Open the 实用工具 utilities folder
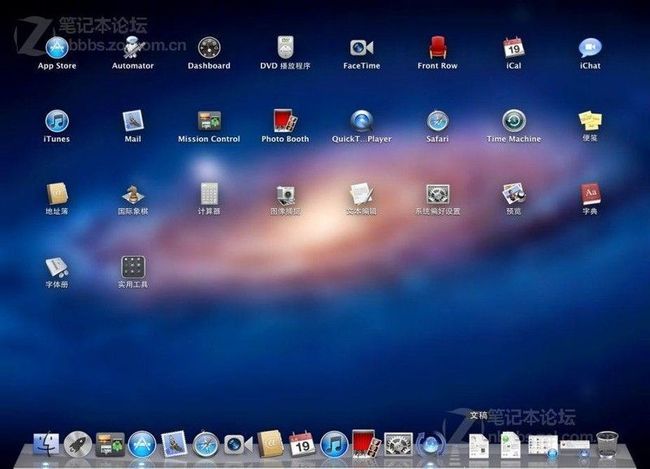 [133, 267]
